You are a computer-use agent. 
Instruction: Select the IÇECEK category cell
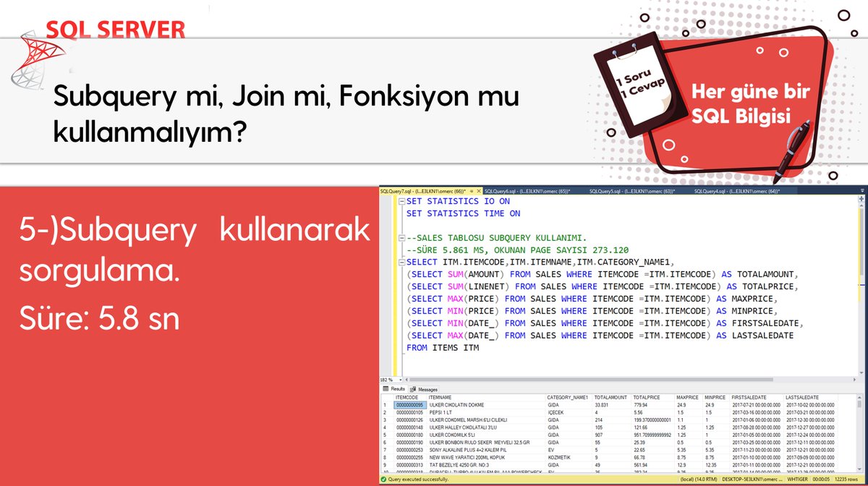(569, 412)
